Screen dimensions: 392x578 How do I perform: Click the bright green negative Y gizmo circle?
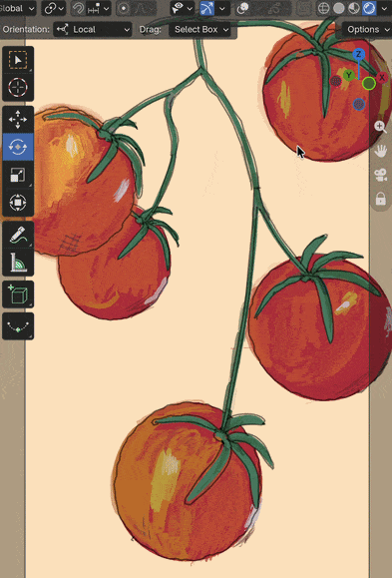click(369, 83)
